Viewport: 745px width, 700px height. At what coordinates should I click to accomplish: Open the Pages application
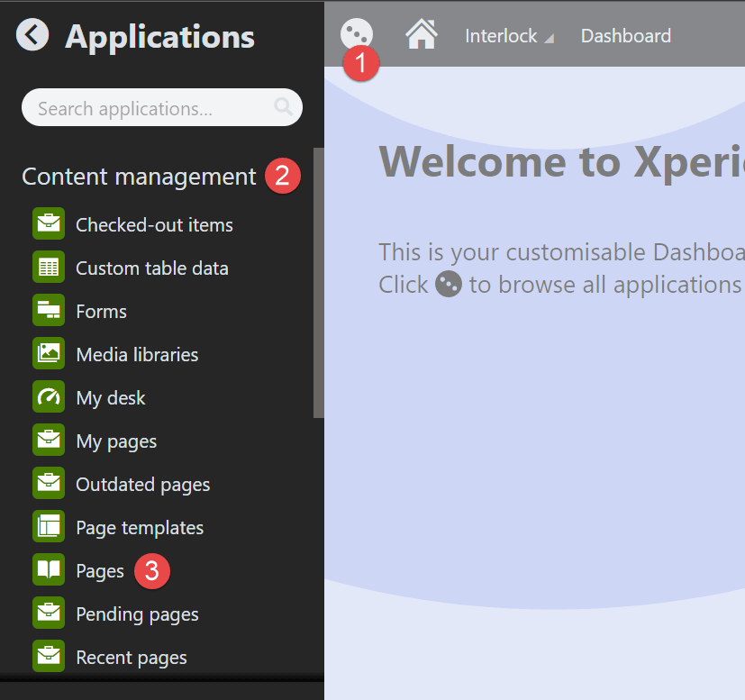pos(100,572)
